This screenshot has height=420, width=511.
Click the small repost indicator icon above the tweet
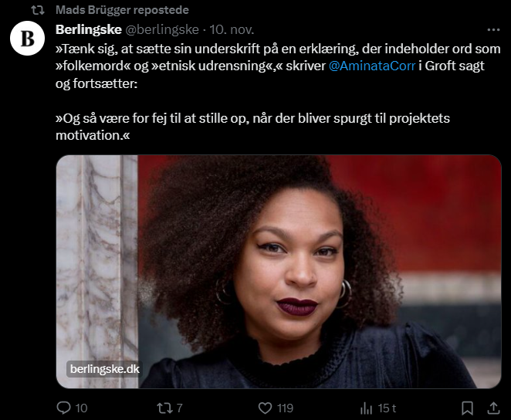[x=36, y=11]
